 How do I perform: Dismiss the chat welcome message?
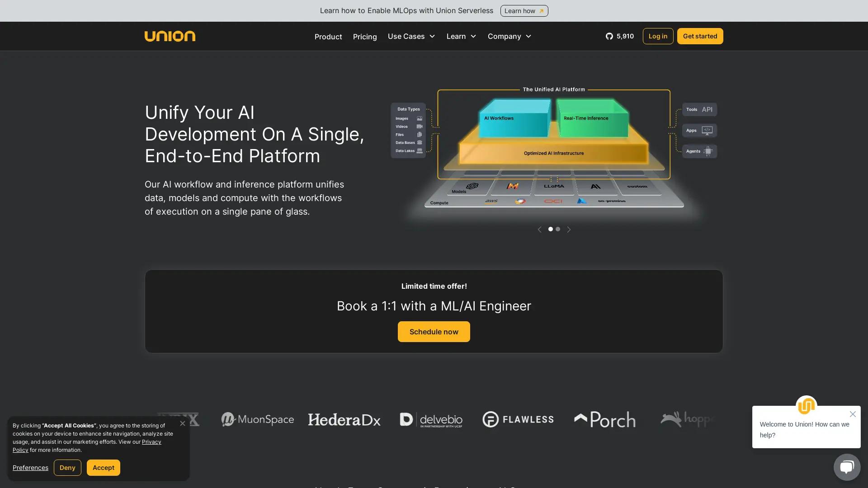click(853, 414)
